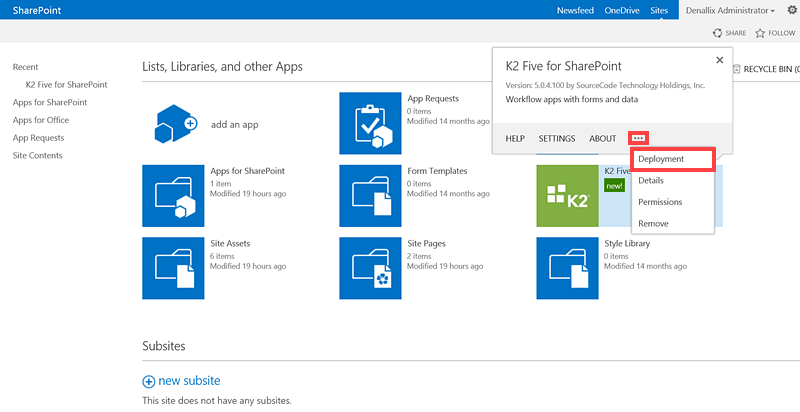
Task: Open the Site Assets library icon
Action: 174,268
